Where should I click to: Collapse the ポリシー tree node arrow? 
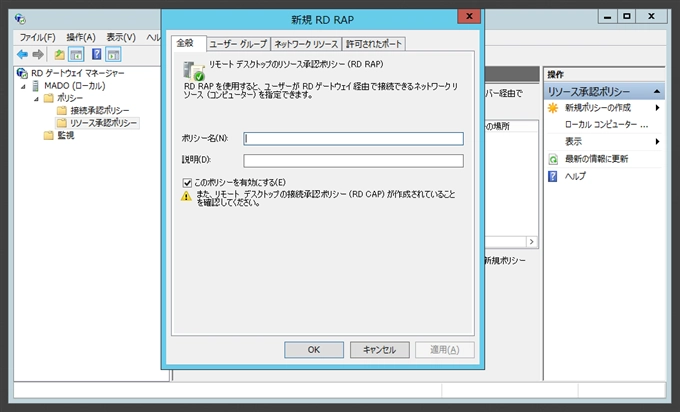(36, 99)
